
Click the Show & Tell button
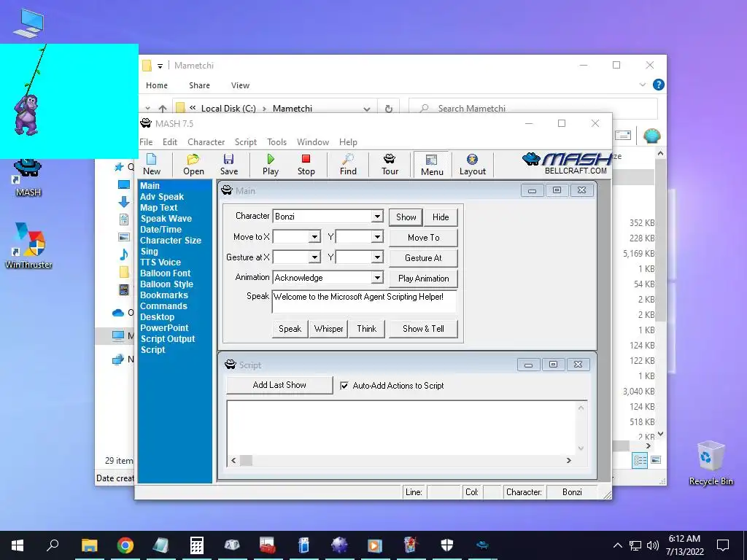pos(424,329)
